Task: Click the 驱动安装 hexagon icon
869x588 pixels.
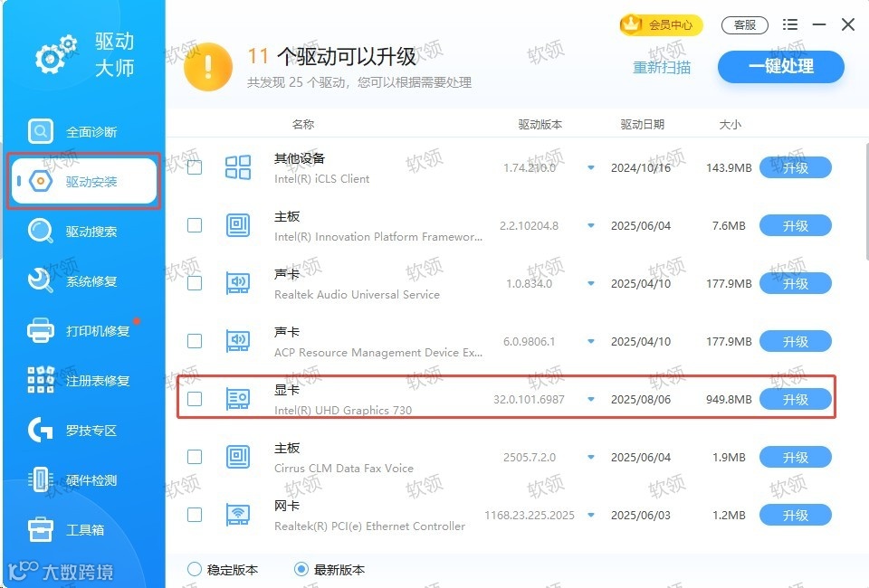Action: pyautogui.click(x=41, y=181)
